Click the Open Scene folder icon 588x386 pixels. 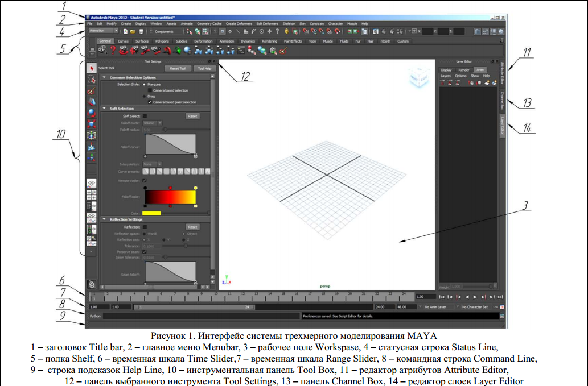point(133,31)
